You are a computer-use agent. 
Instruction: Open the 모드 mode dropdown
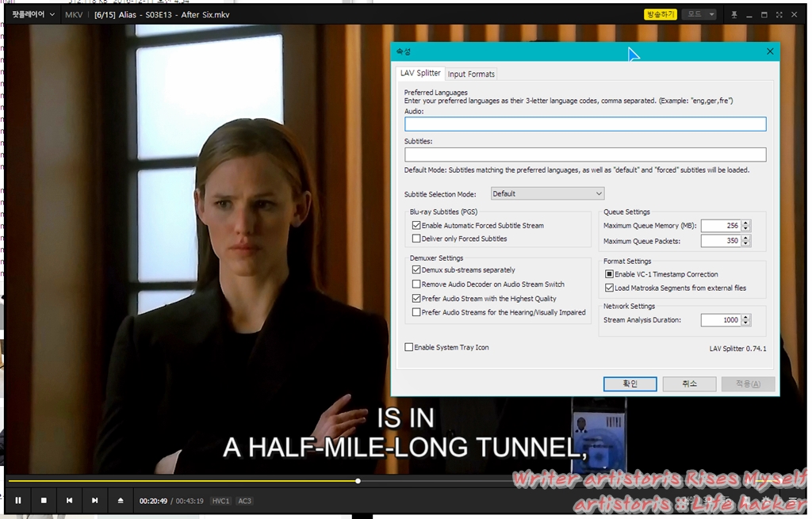tap(699, 14)
